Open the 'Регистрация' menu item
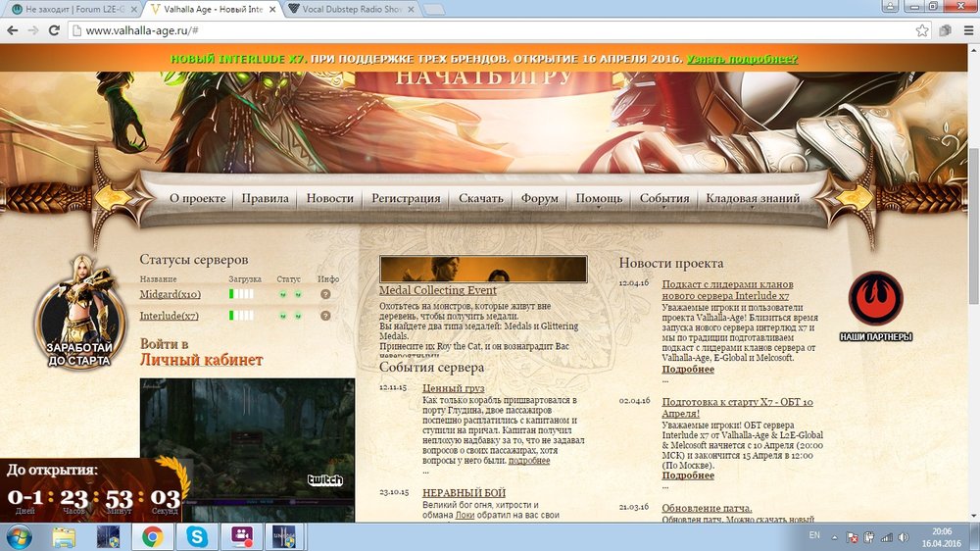This screenshot has height=551, width=980. pos(406,198)
